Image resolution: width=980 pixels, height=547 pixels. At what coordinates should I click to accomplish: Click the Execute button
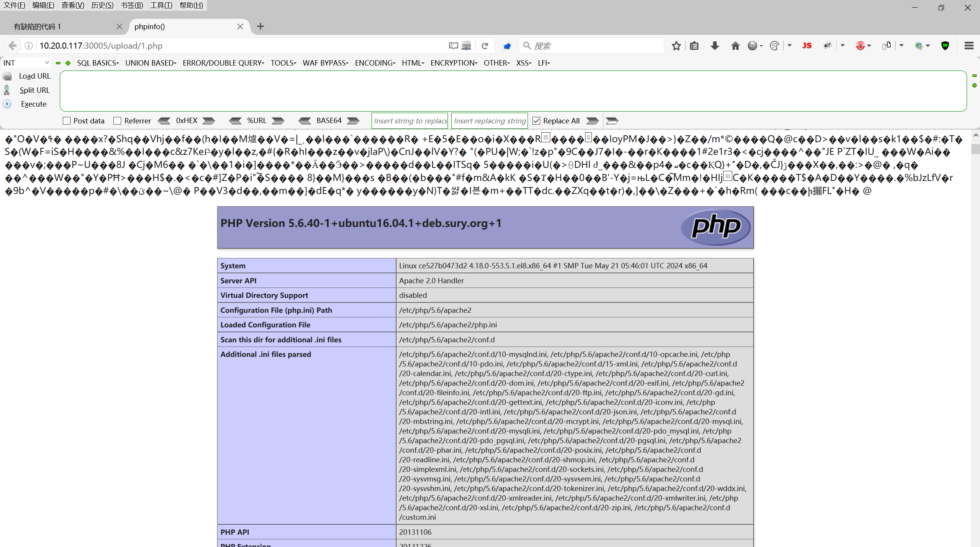pyautogui.click(x=34, y=104)
